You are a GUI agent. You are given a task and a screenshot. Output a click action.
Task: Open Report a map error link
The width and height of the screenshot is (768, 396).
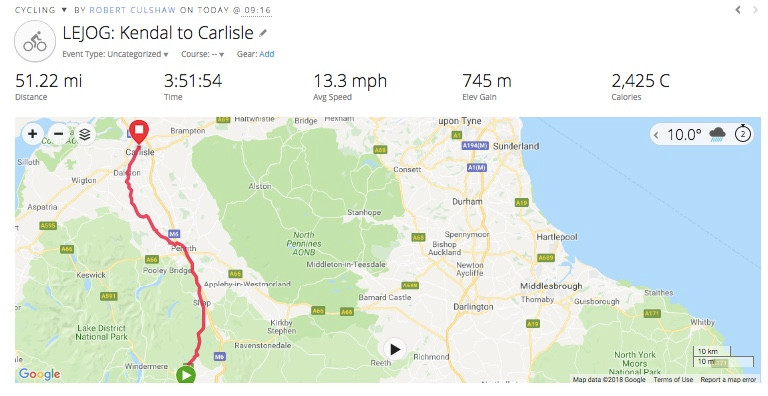(728, 379)
